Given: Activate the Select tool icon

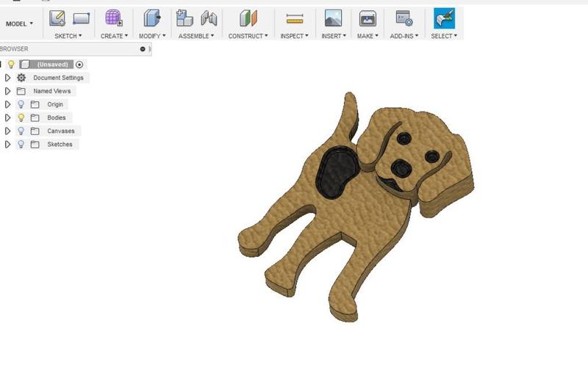Looking at the screenshot, I should pyautogui.click(x=445, y=18).
